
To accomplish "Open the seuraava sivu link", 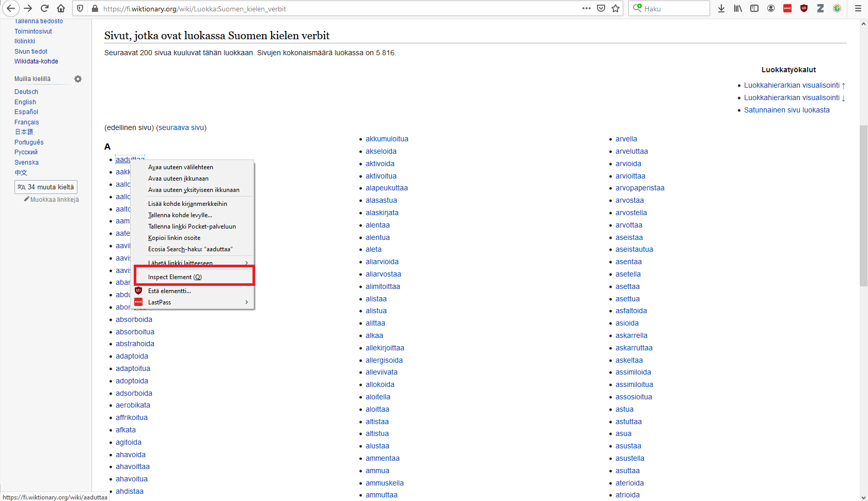I will 181,127.
